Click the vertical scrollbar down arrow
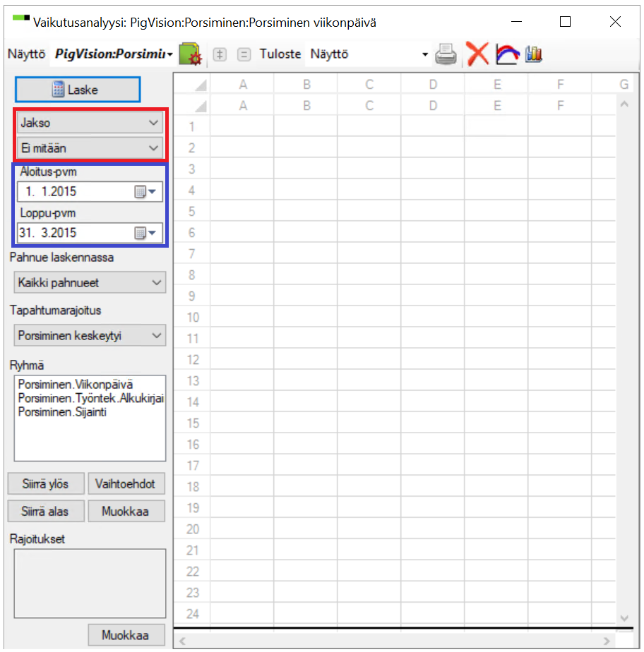Image resolution: width=644 pixels, height=652 pixels. (x=624, y=618)
